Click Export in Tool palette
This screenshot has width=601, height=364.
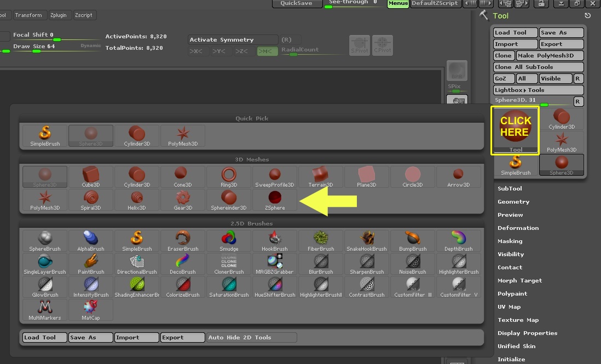[x=561, y=44]
